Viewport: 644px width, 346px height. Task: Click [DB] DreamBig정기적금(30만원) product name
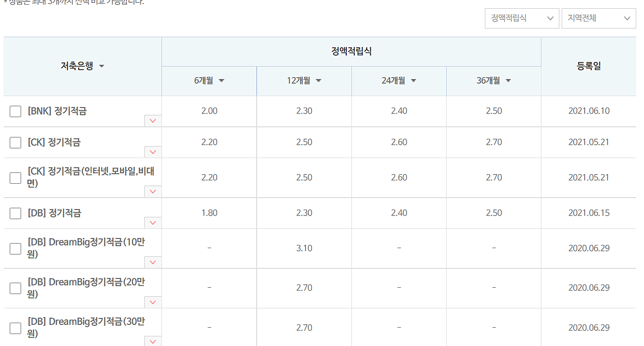[x=86, y=328]
